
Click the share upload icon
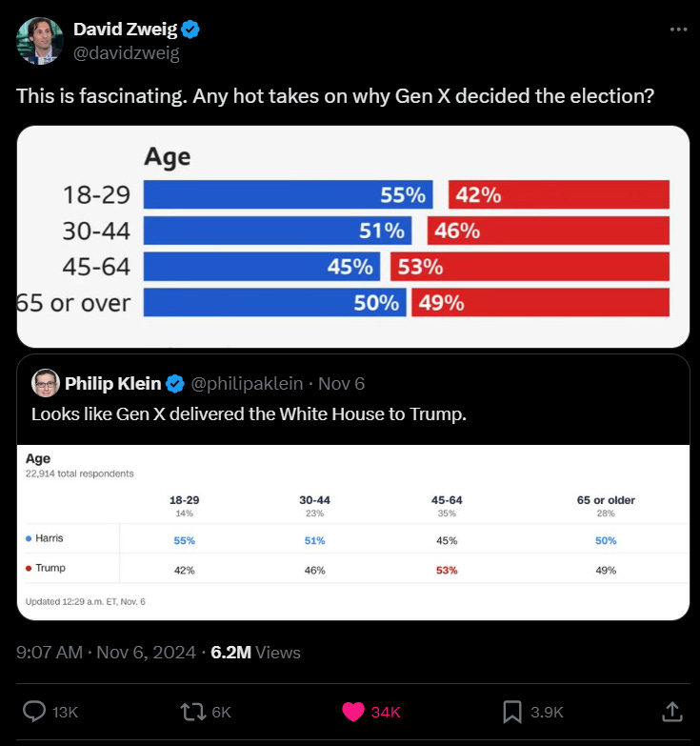672,712
